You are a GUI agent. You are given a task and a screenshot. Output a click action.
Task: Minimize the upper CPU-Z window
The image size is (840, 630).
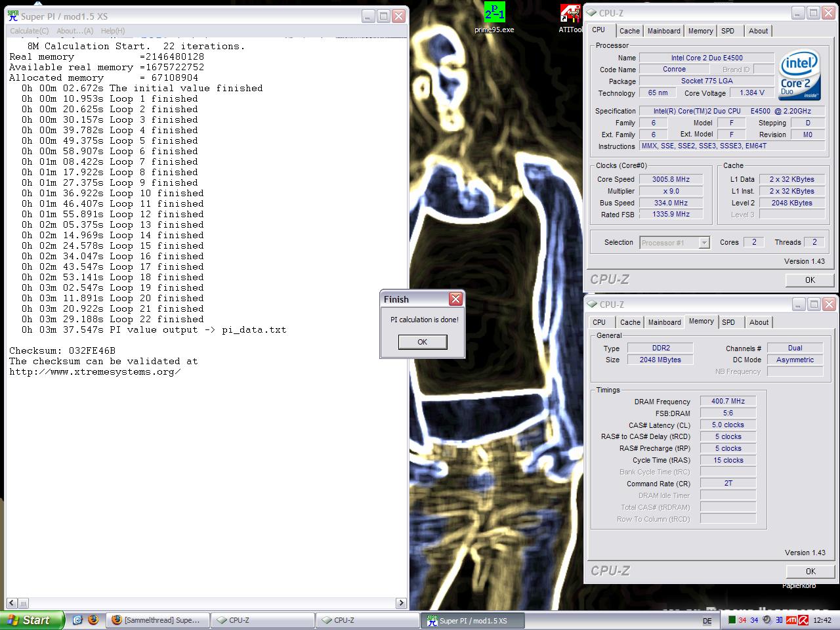tap(797, 12)
